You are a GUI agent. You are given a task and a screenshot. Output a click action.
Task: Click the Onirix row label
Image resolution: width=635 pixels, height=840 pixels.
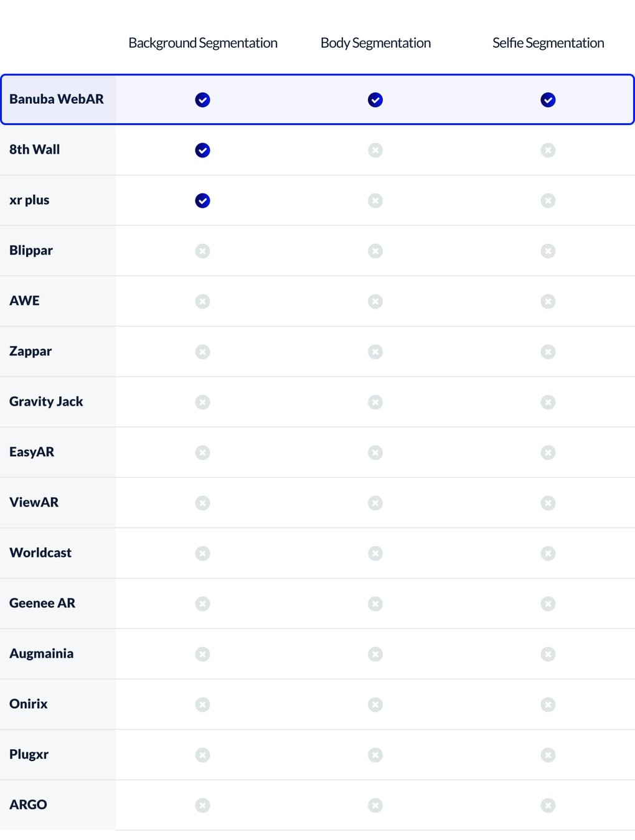29,704
